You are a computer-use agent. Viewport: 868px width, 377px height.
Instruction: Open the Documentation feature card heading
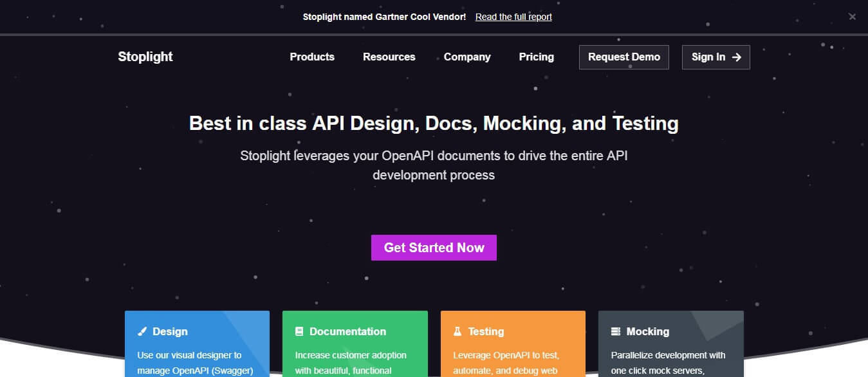347,332
